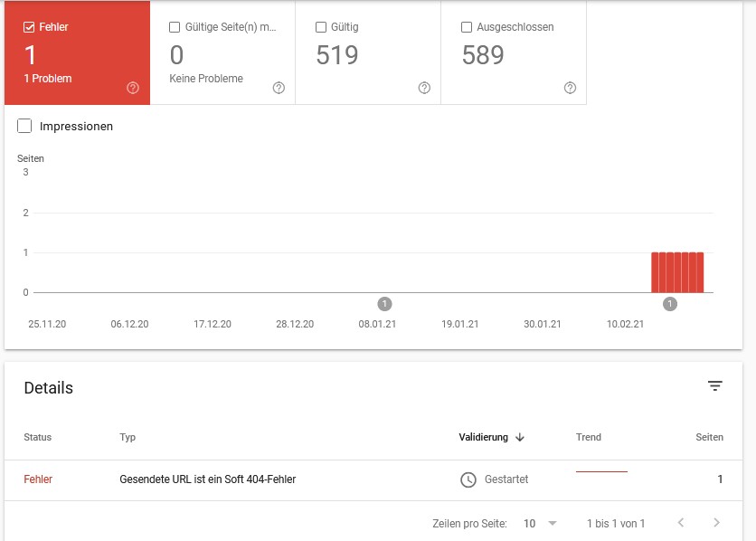The width and height of the screenshot is (756, 541).
Task: Go to next page with the right chevron
Action: 716,523
